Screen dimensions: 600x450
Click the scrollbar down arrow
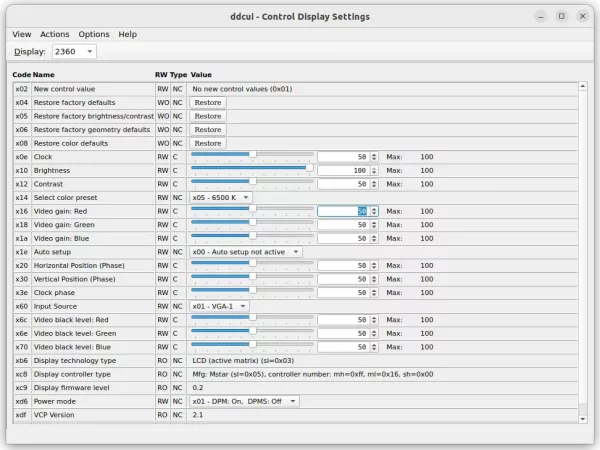(x=582, y=419)
